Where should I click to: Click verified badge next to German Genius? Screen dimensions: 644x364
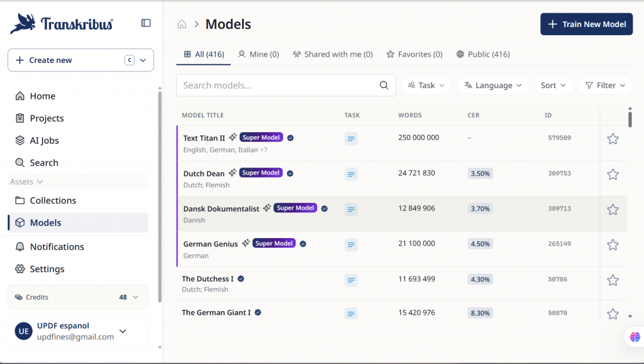tap(303, 244)
